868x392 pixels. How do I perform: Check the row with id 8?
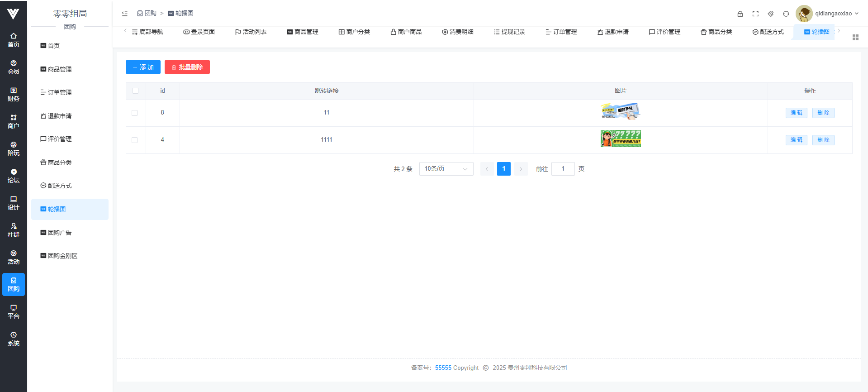click(135, 113)
